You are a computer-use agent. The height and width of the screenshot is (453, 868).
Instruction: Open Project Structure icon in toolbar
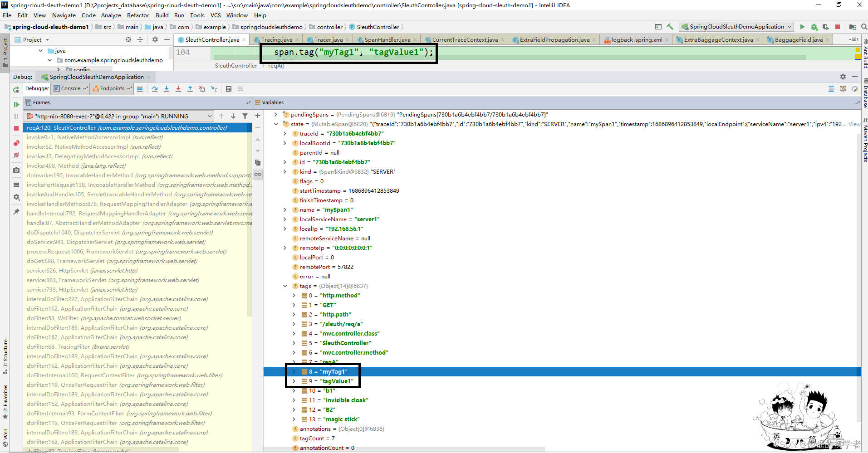coord(853,27)
